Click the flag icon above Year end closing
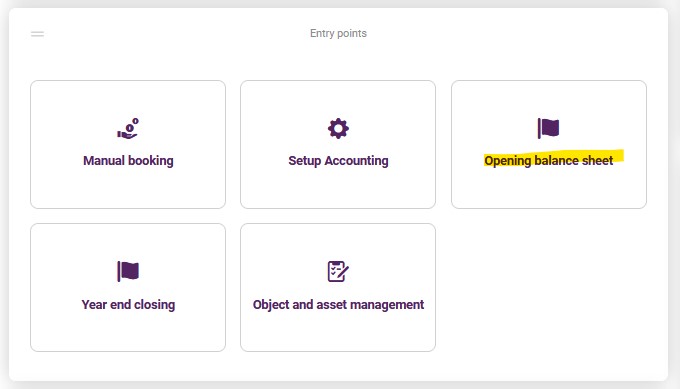Viewport: 680px width, 389px height. click(x=128, y=271)
